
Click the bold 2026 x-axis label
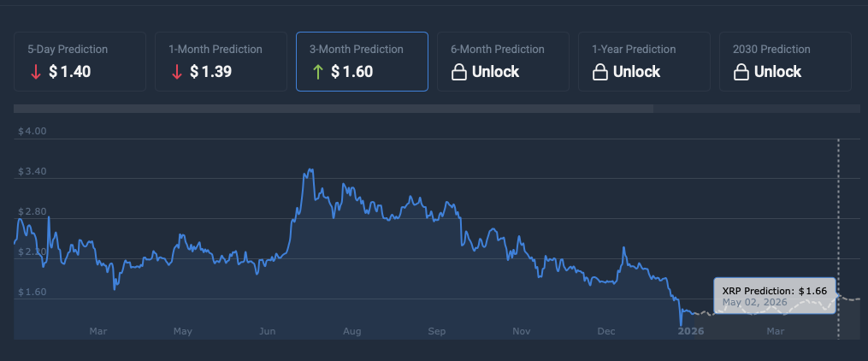click(x=691, y=331)
